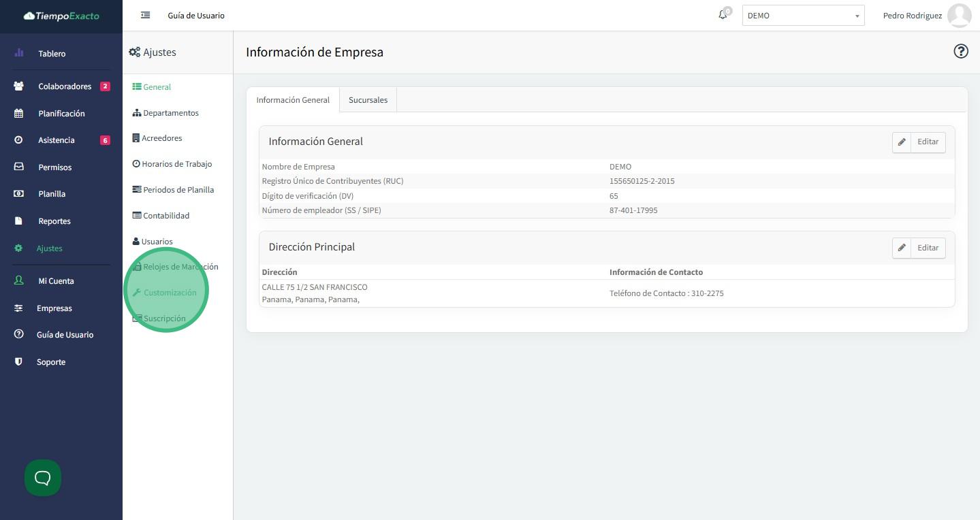Open Periodos de Planilla settings
The width and height of the screenshot is (980, 520).
point(178,190)
